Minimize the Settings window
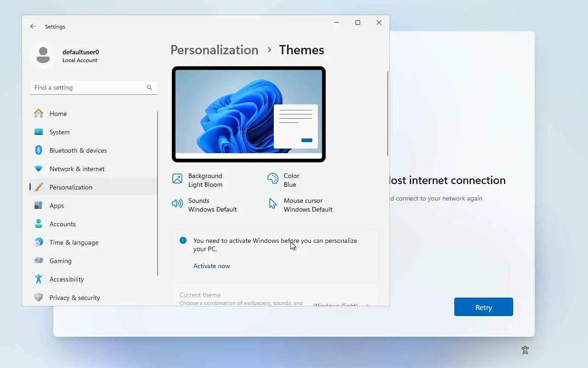The width and height of the screenshot is (588, 368). 337,23
